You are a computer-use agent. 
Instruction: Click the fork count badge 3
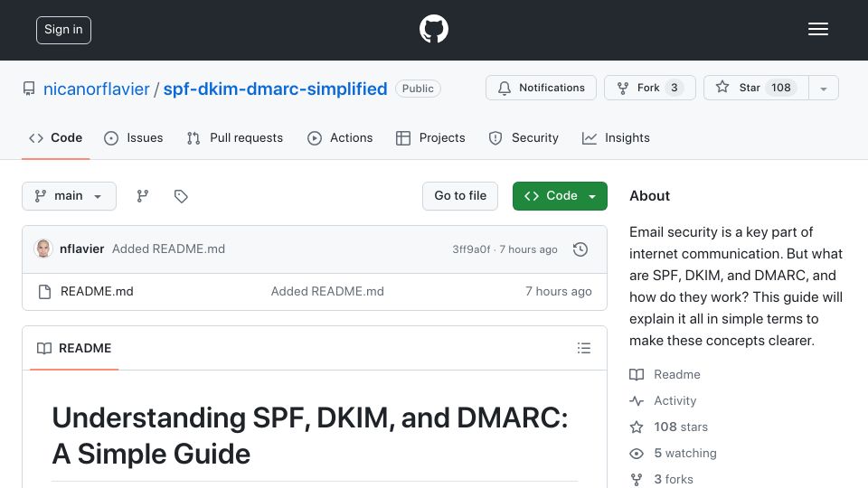[x=675, y=88]
